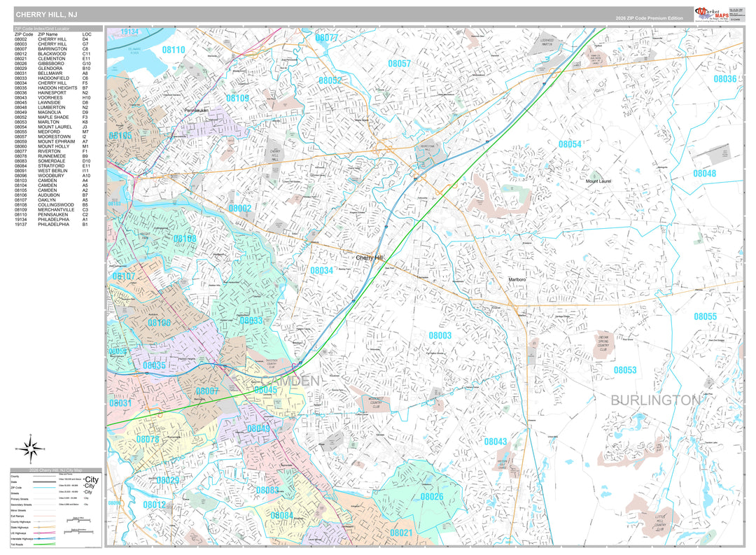The image size is (756, 555).
Task: Click the 08077 ZIP label on the map
Action: click(x=327, y=38)
